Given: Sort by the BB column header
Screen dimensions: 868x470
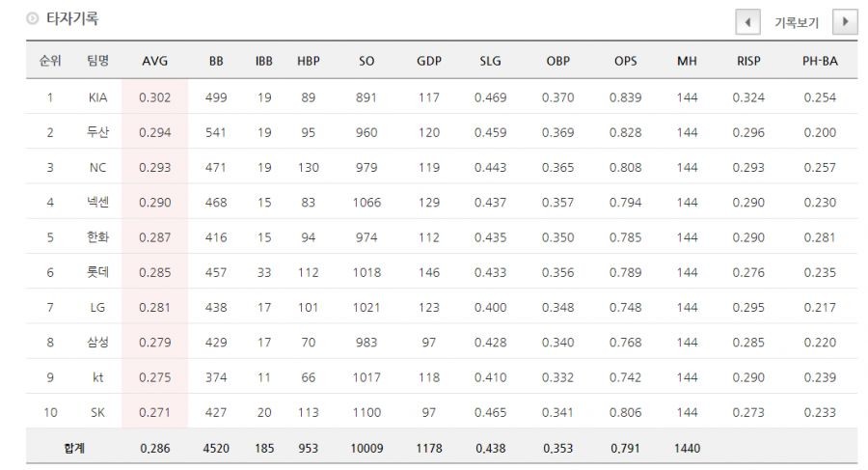Looking at the screenshot, I should (x=216, y=61).
